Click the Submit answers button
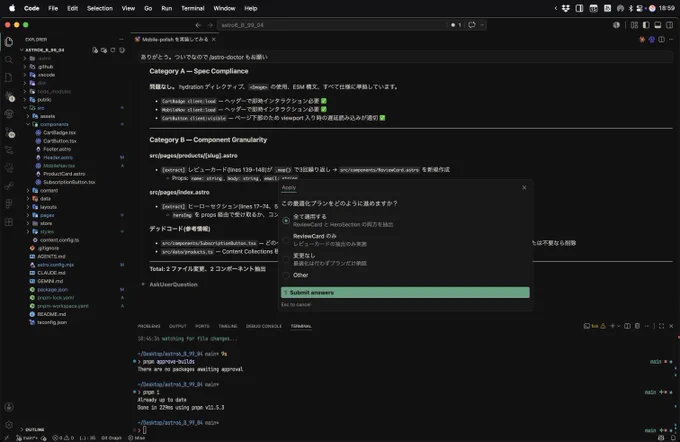The width and height of the screenshot is (680, 442). [x=405, y=292]
